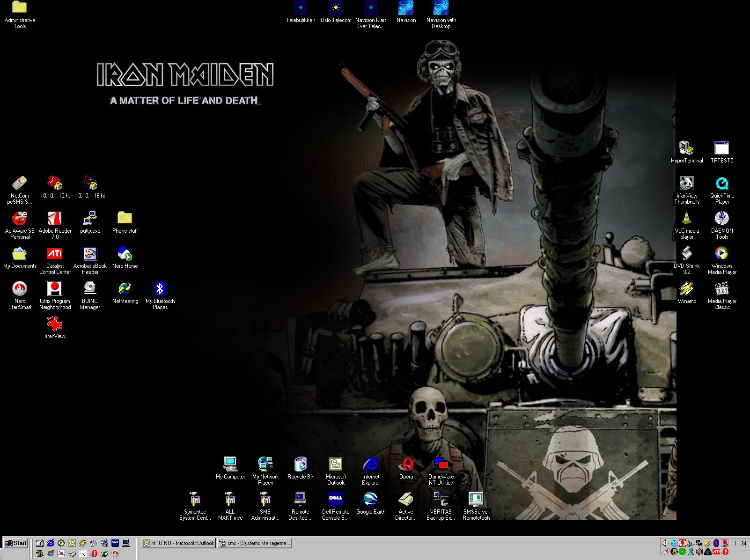The width and height of the screenshot is (750, 560).
Task: Click the Start button
Action: click(15, 543)
